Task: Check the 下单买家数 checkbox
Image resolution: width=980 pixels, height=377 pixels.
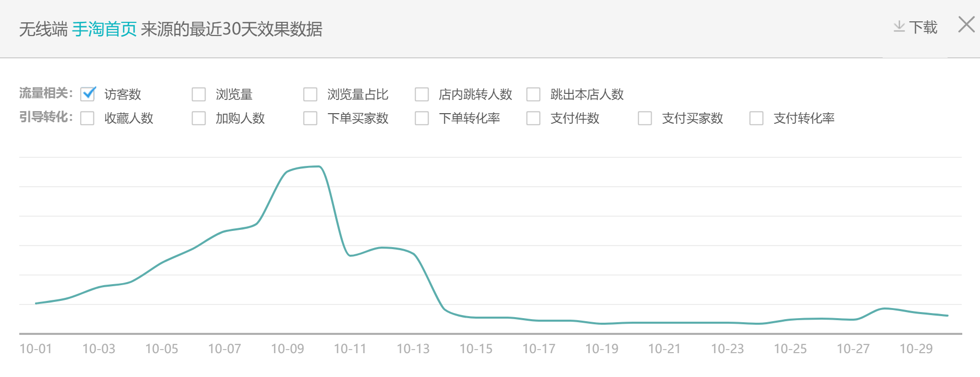Action: tap(310, 118)
